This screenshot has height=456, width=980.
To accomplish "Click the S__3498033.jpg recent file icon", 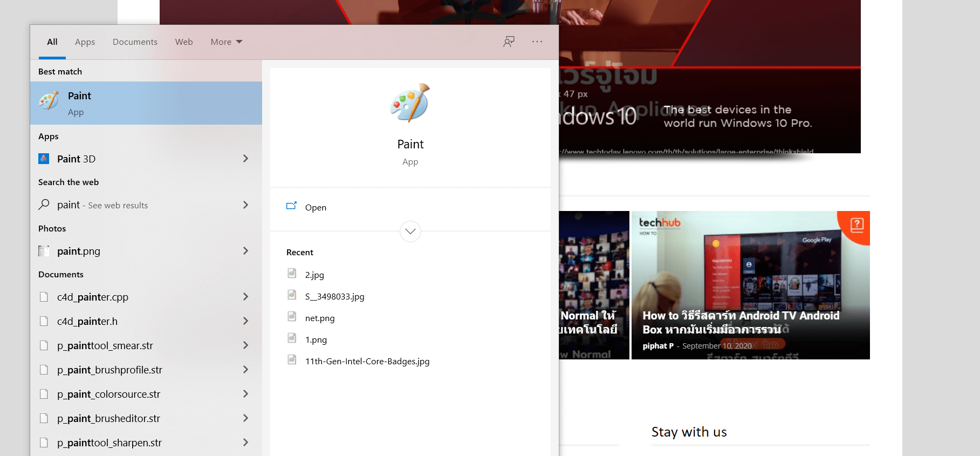I will point(292,295).
